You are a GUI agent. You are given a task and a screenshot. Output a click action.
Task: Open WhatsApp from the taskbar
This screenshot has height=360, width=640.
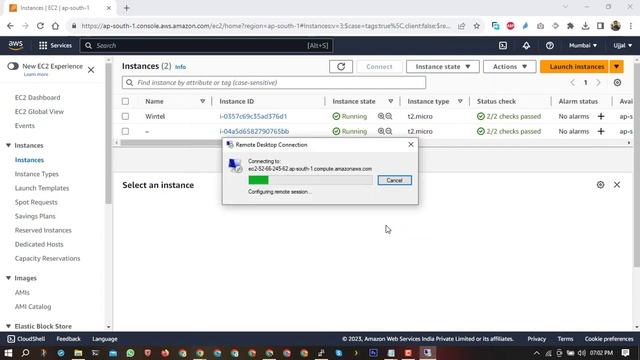tap(130, 353)
